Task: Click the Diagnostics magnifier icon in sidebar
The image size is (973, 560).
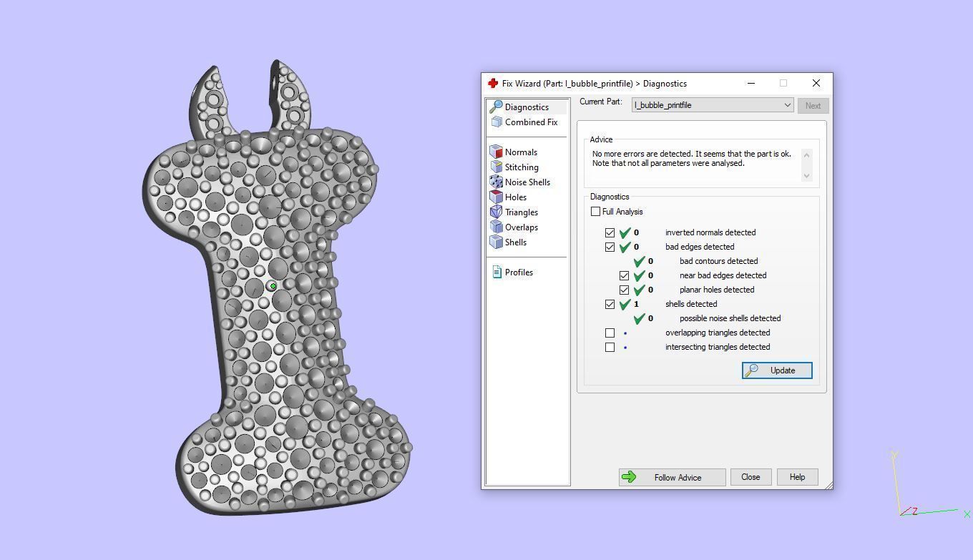Action: 496,107
